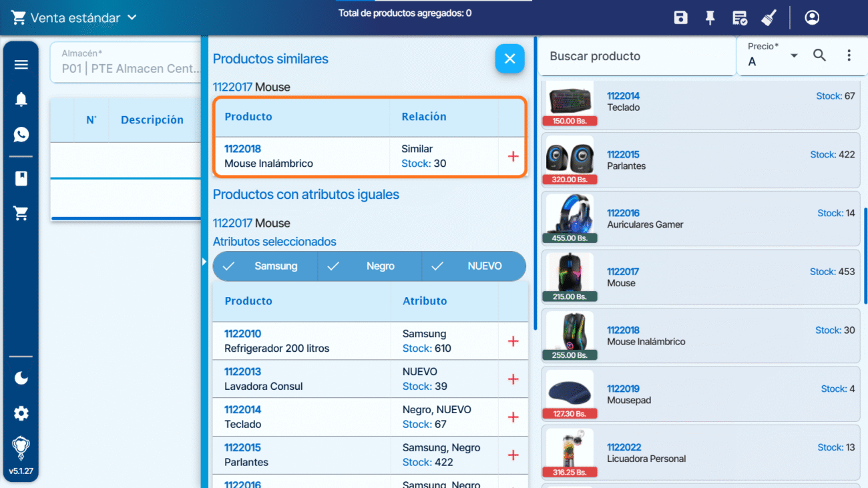The height and width of the screenshot is (488, 868).
Task: Close the Productos similares panel
Action: coord(509,59)
